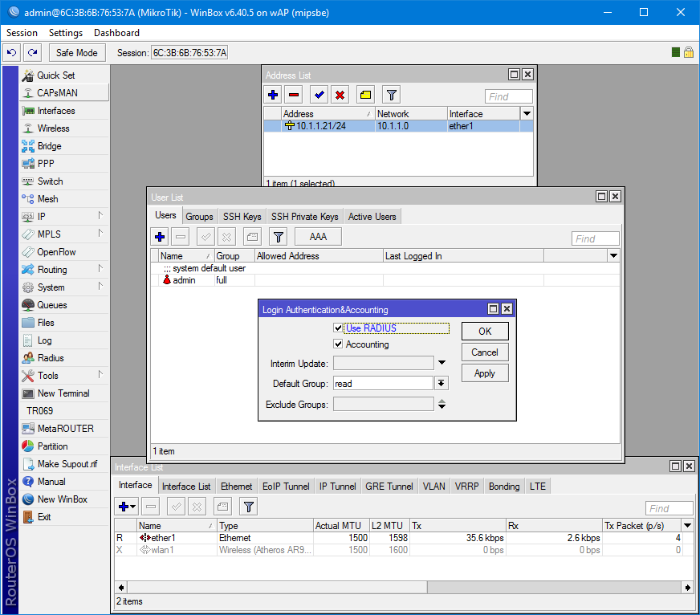Click Cancel in the Login Authentication dialog

click(485, 352)
